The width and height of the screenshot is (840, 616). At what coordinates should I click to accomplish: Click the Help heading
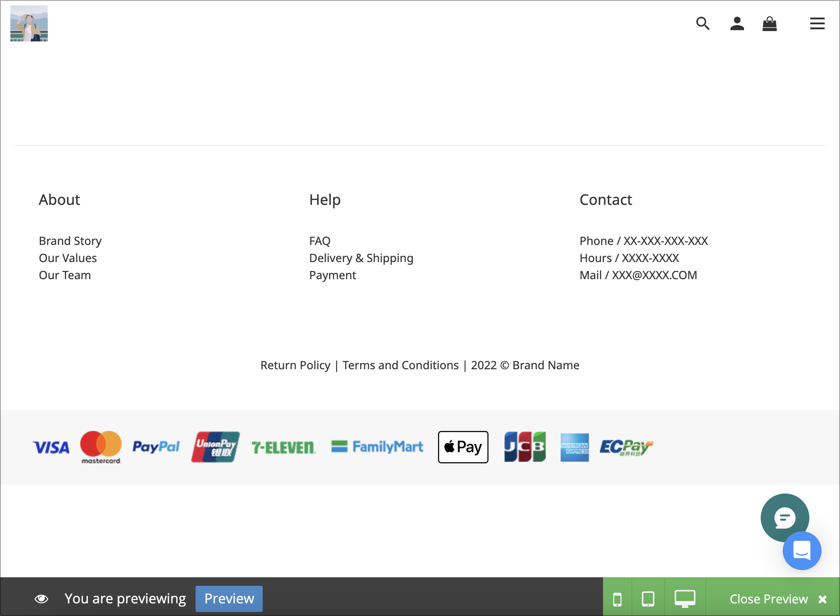tap(325, 199)
